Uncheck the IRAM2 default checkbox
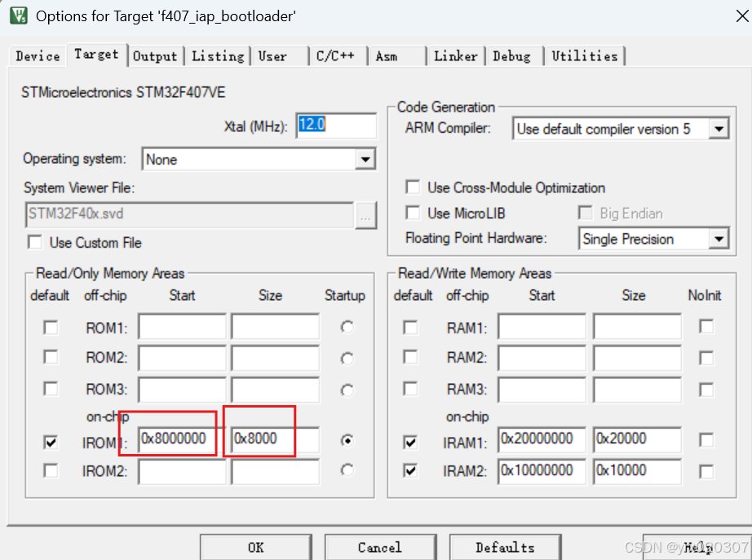The width and height of the screenshot is (752, 560). pyautogui.click(x=410, y=470)
